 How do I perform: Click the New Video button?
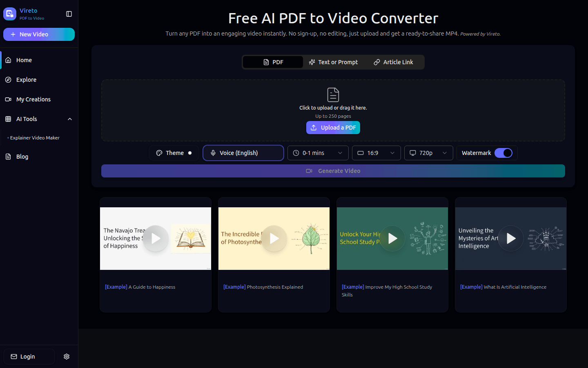(x=39, y=34)
